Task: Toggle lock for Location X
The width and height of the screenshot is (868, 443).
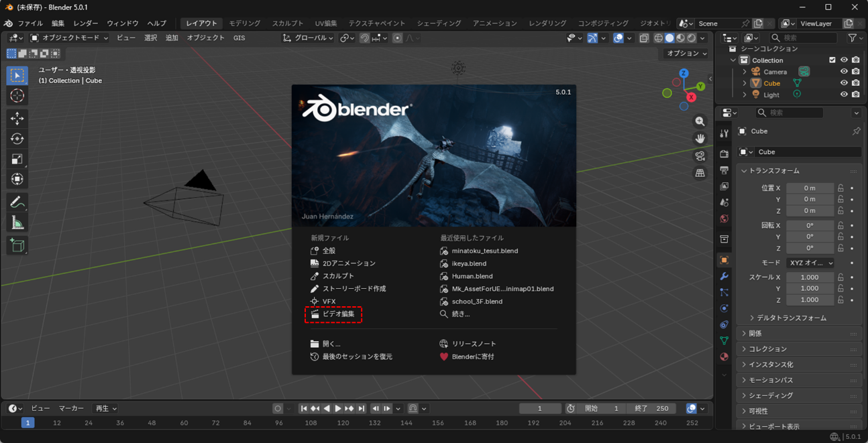Action: click(x=840, y=188)
